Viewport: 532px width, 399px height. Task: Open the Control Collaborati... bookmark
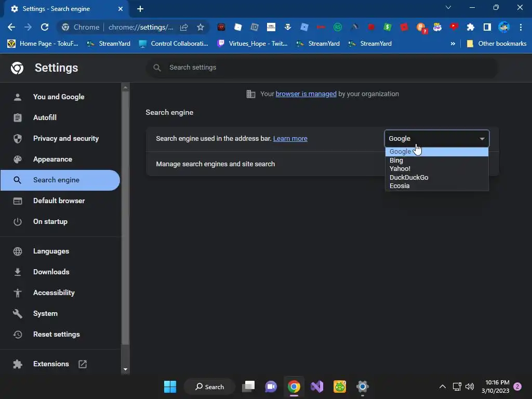tap(174, 44)
